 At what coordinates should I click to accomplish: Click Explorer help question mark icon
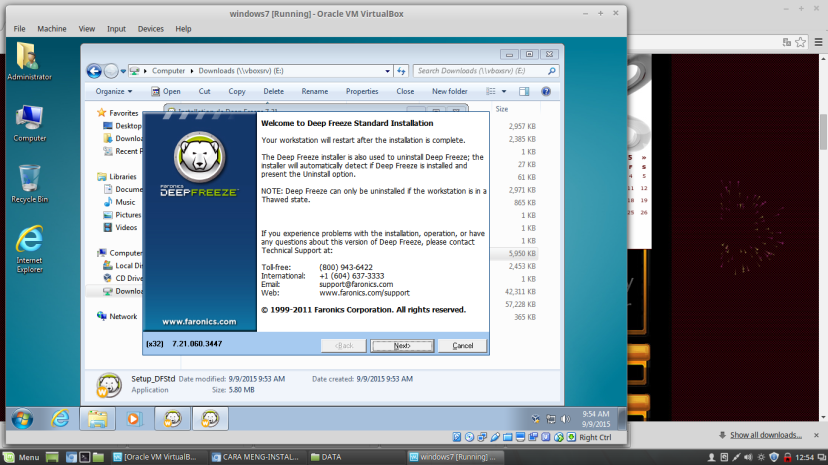tap(546, 91)
